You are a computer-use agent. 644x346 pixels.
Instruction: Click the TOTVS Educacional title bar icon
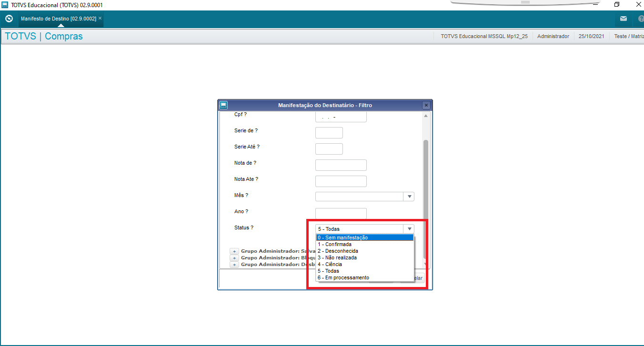pos(5,5)
